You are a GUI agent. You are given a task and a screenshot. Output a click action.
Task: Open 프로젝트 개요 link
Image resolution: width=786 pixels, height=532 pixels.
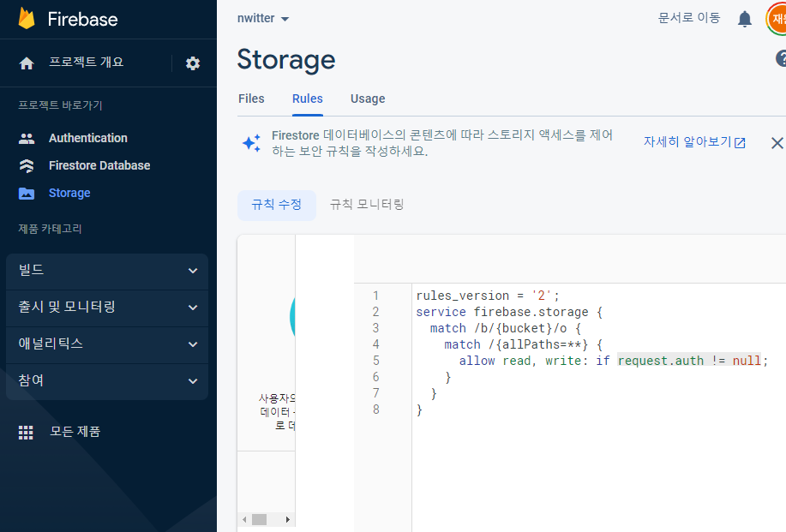coord(87,63)
